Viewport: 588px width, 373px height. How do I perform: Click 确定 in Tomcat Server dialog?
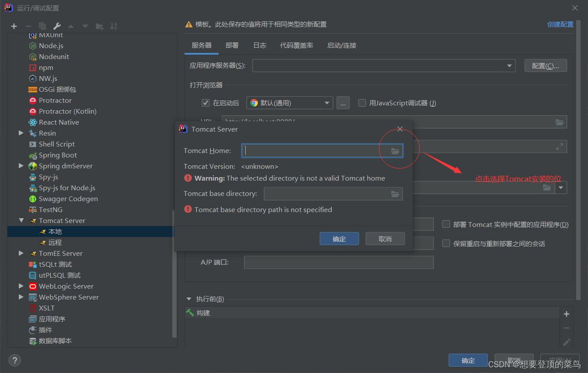click(x=339, y=239)
